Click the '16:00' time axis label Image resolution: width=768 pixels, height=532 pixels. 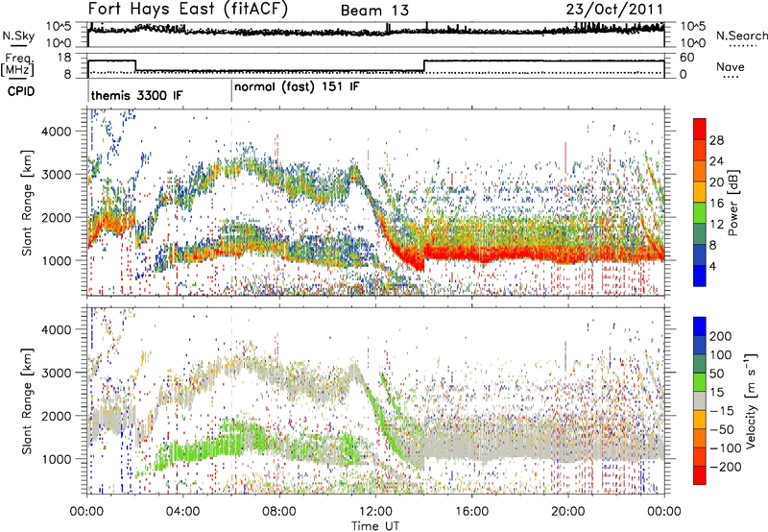pyautogui.click(x=471, y=512)
